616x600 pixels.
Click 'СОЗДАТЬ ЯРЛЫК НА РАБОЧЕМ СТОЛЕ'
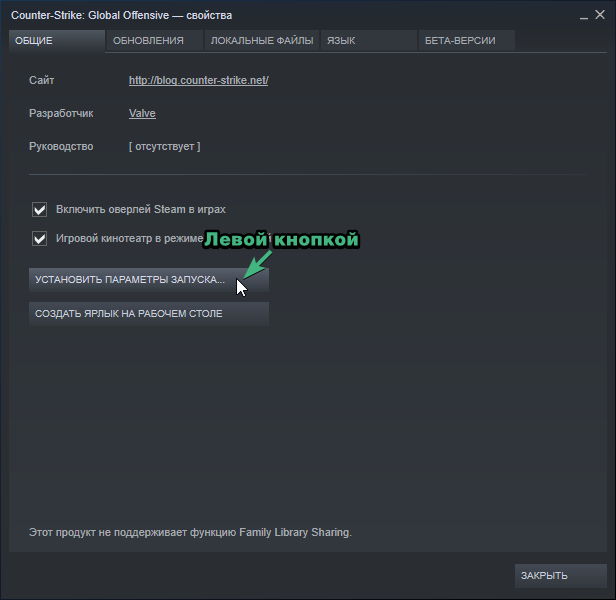point(149,314)
